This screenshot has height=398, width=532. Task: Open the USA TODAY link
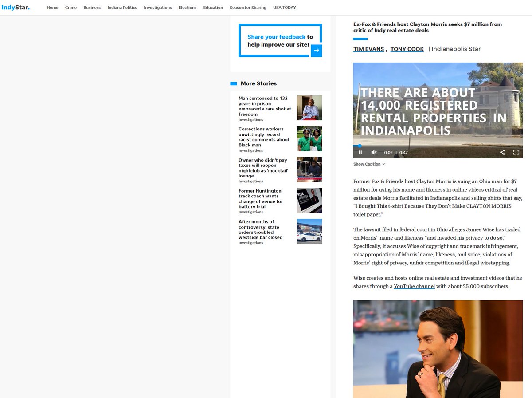[x=285, y=8]
